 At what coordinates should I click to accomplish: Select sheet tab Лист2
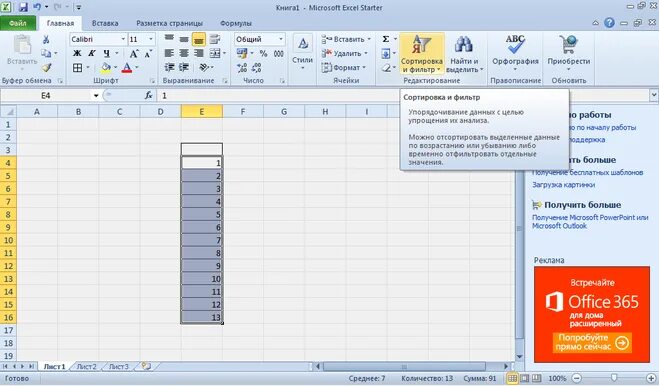(87, 367)
